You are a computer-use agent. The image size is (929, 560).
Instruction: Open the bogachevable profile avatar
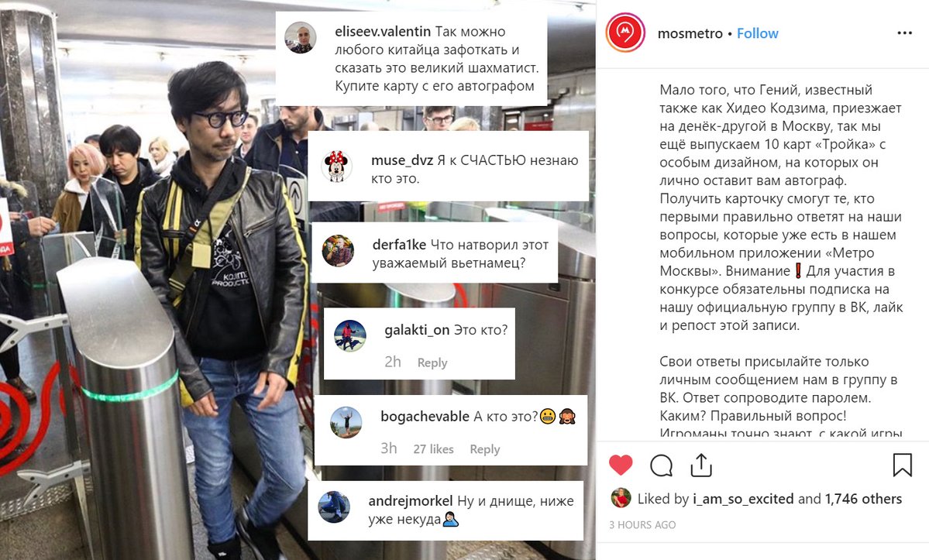pyautogui.click(x=346, y=422)
